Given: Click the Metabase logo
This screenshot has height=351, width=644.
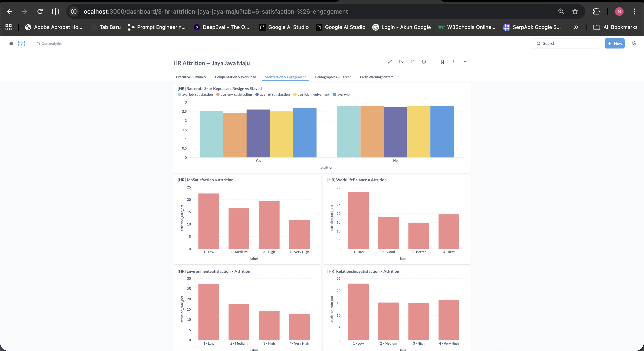Looking at the screenshot, I should [22, 43].
